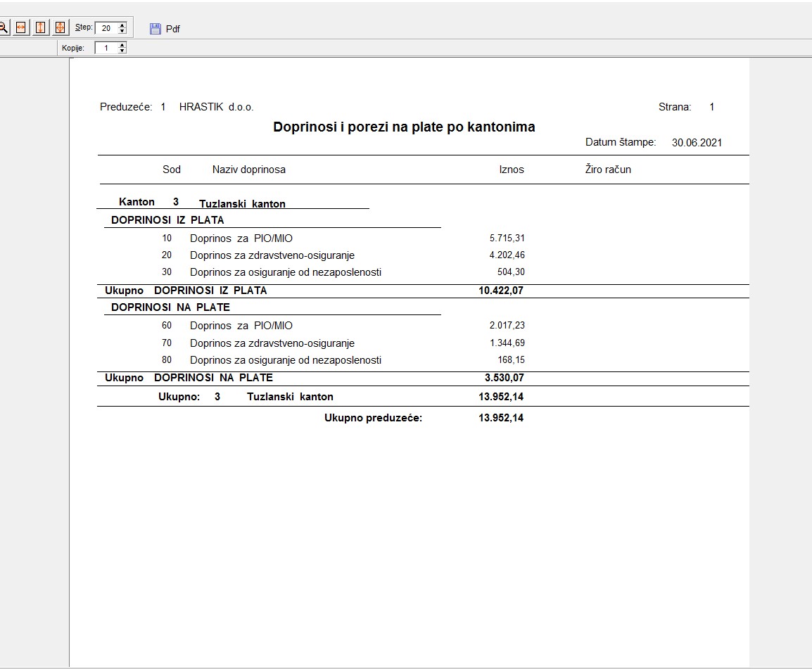Click the Tuzlanski kanton group header
The image size is (812, 669).
tap(242, 204)
